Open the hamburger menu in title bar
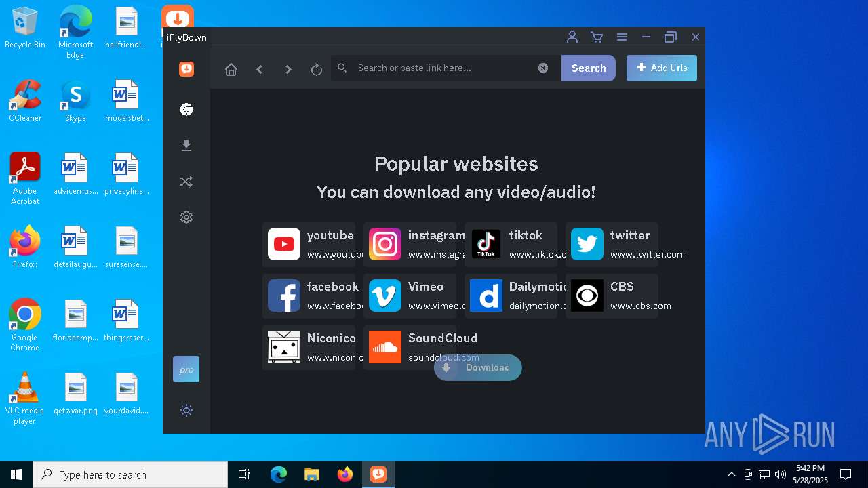The width and height of the screenshot is (868, 488). point(622,37)
